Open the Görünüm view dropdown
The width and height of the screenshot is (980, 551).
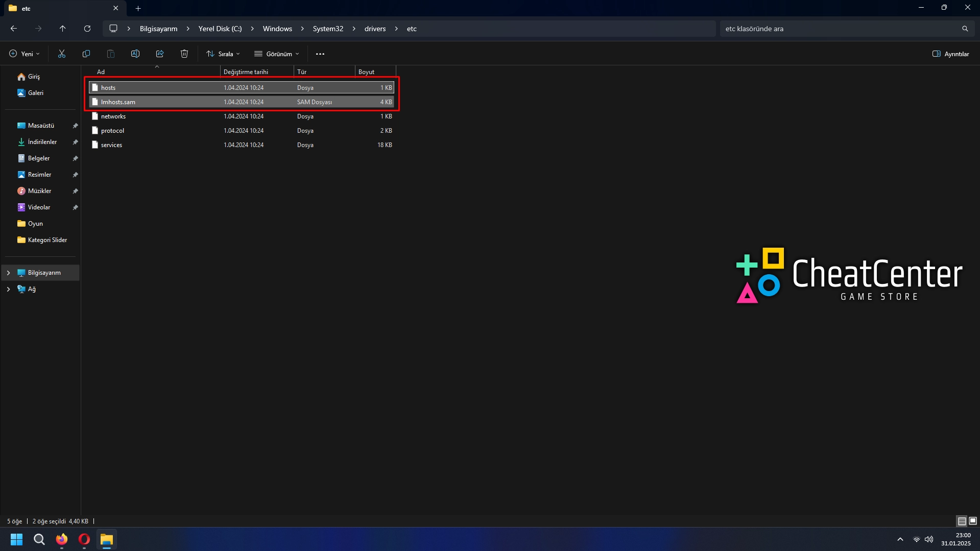point(277,54)
